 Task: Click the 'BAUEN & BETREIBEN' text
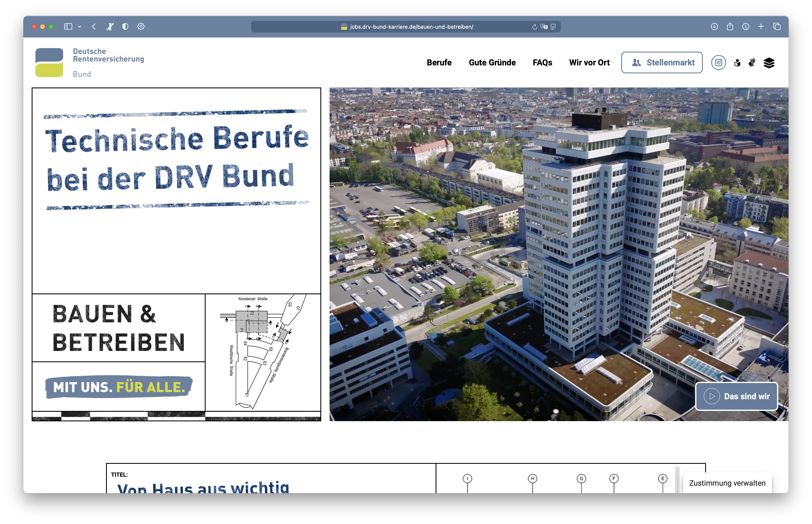[119, 328]
